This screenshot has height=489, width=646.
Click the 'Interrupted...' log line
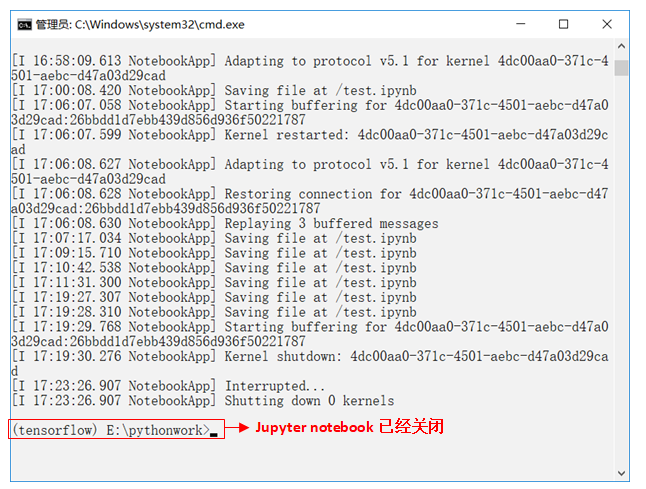pos(168,386)
